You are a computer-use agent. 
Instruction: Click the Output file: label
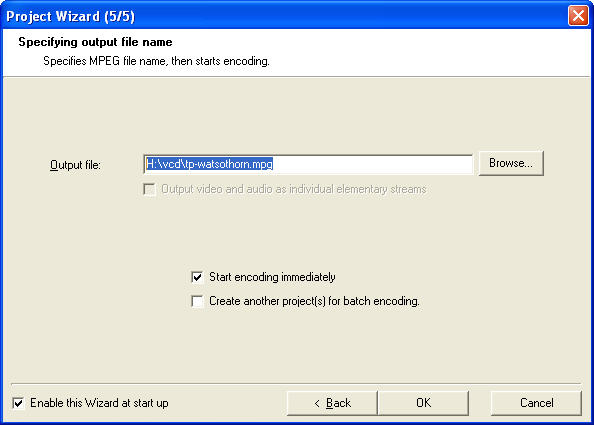[x=75, y=165]
